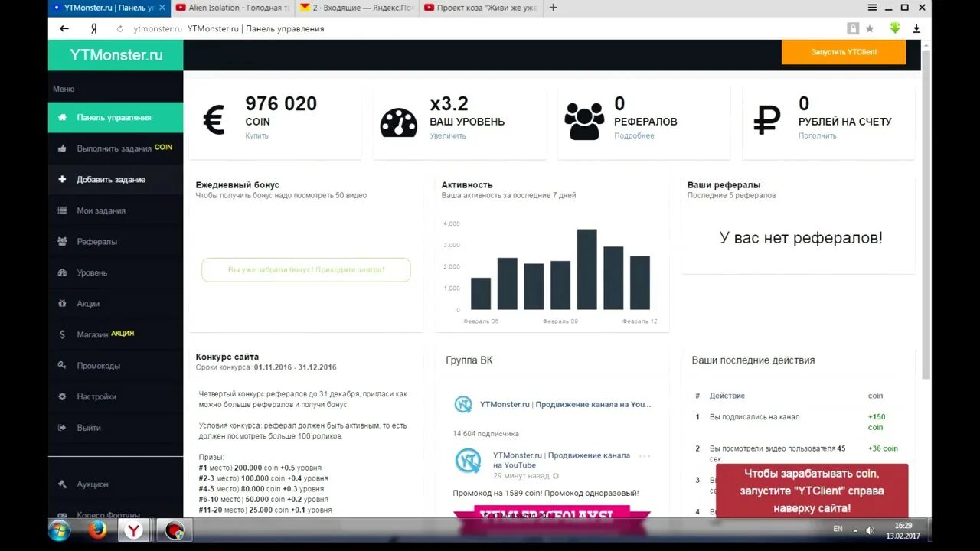Screen dimensions: 980x551
Task: Click the list icon for Мои задания
Action: pyautogui.click(x=62, y=210)
